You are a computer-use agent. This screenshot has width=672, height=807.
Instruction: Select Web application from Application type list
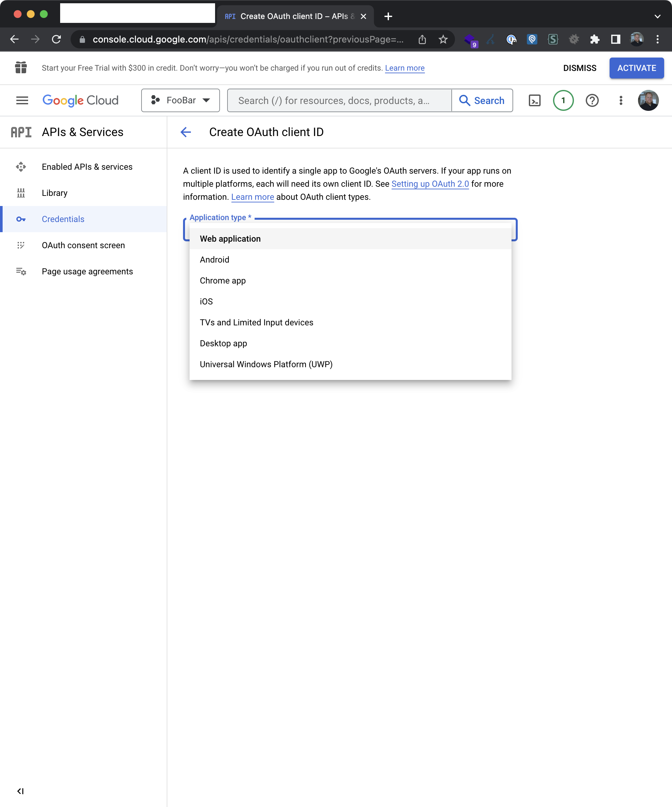pyautogui.click(x=230, y=239)
